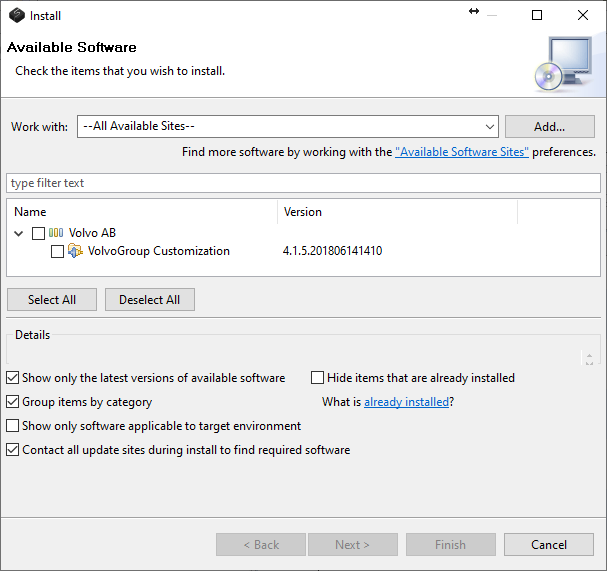Open the Available Software Sites link
607x571 pixels.
(x=461, y=152)
